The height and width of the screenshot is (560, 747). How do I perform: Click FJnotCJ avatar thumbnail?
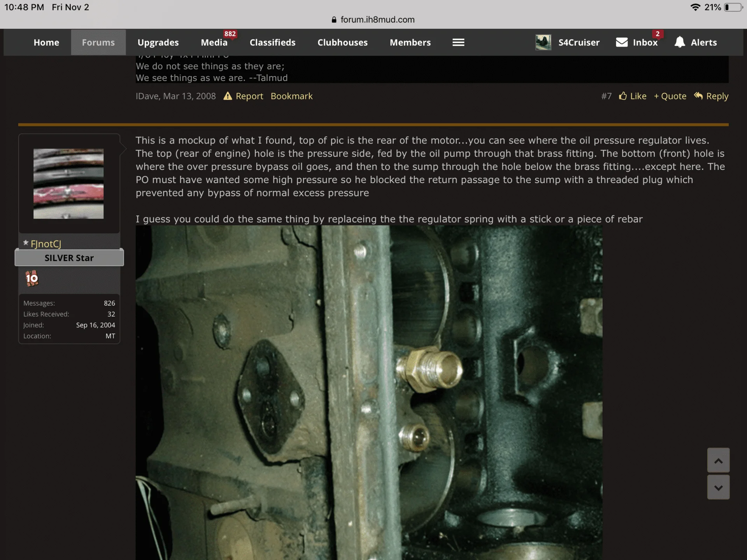point(68,184)
